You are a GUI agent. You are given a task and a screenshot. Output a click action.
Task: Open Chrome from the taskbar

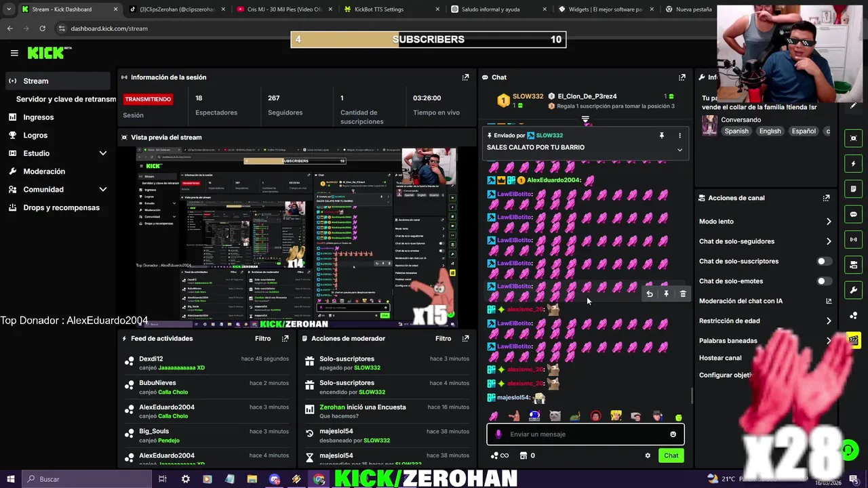click(x=319, y=479)
